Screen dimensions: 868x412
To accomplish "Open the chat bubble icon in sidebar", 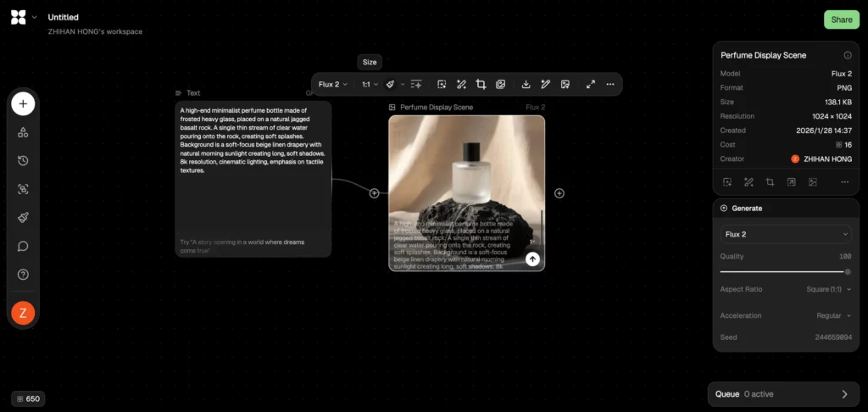I will coord(23,246).
